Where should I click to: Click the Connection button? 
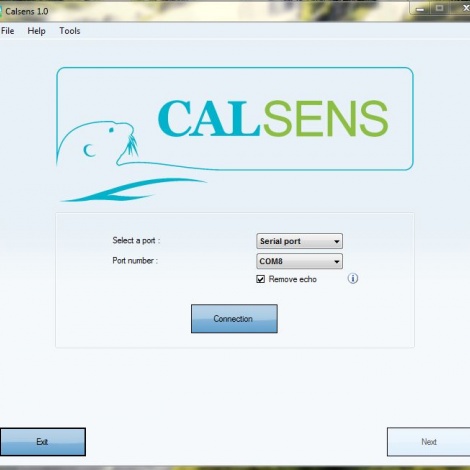point(234,319)
